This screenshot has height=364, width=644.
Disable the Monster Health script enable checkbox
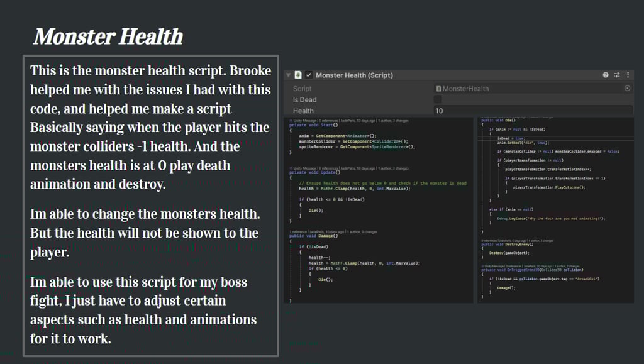click(309, 75)
